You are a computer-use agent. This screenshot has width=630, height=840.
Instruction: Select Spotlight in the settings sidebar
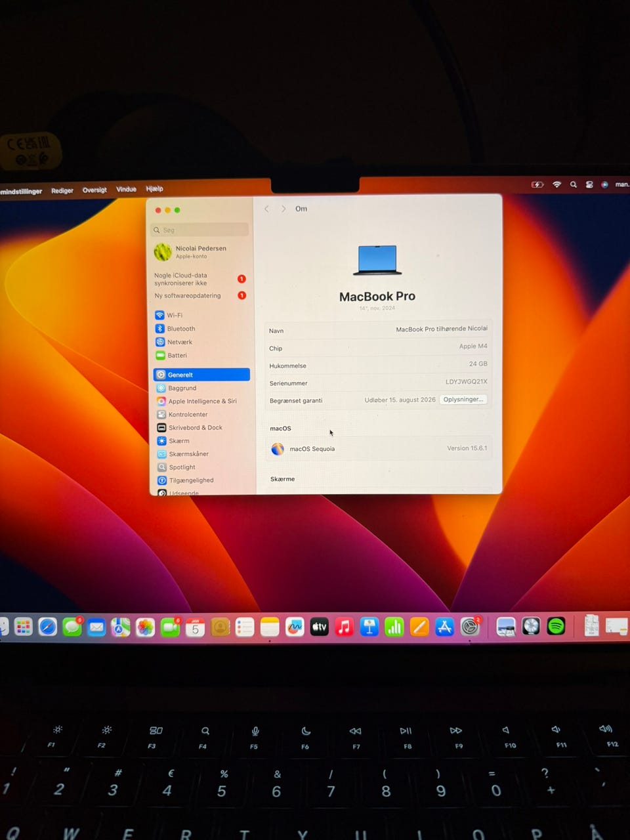tap(201, 467)
